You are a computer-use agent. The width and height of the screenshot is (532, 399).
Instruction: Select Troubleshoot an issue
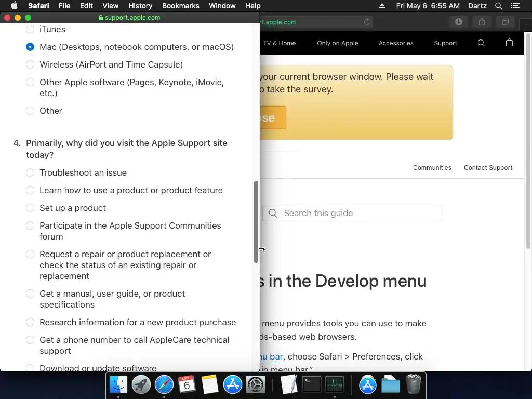[30, 172]
